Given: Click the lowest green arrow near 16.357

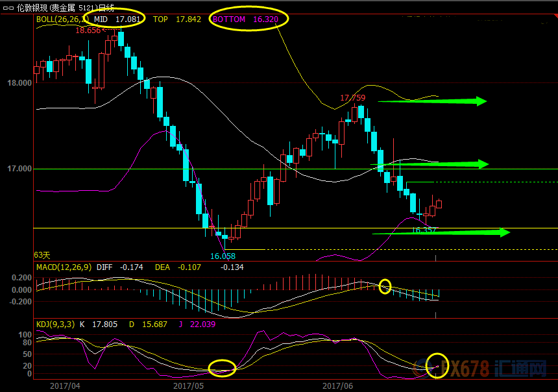Looking at the screenshot, I should pyautogui.click(x=441, y=232).
